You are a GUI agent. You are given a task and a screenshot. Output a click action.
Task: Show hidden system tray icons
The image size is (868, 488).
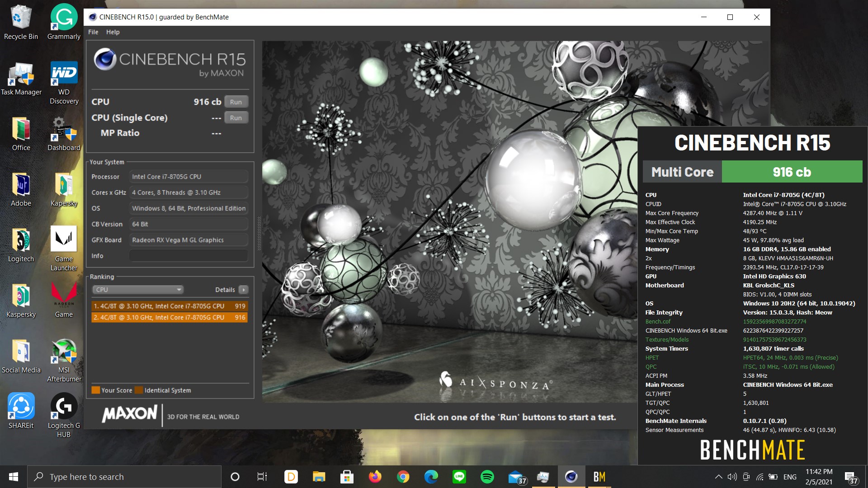coord(718,477)
